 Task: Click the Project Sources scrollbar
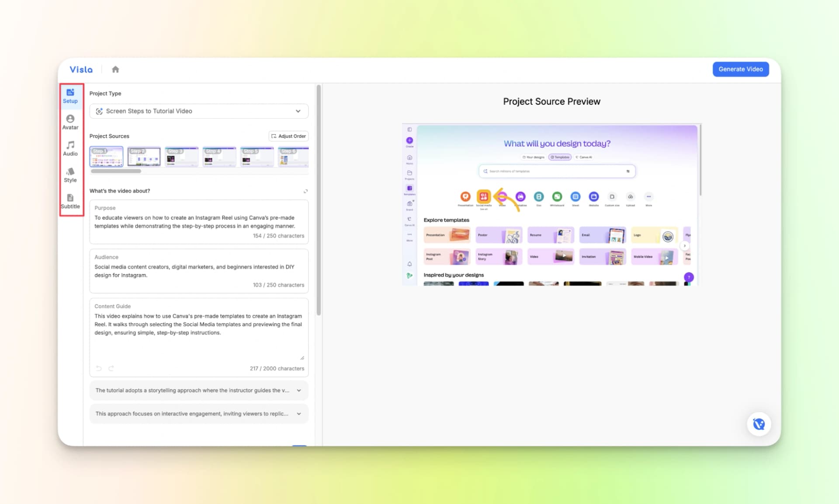pos(116,171)
